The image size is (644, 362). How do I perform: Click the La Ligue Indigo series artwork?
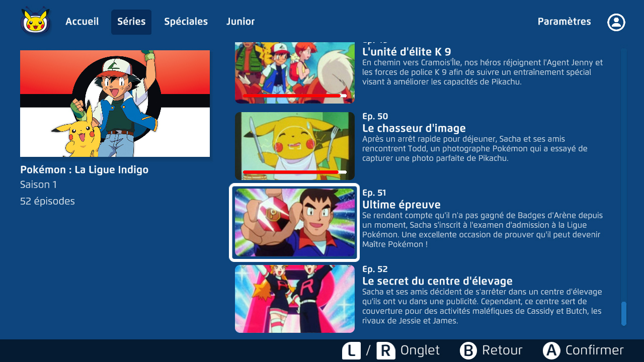tap(115, 104)
